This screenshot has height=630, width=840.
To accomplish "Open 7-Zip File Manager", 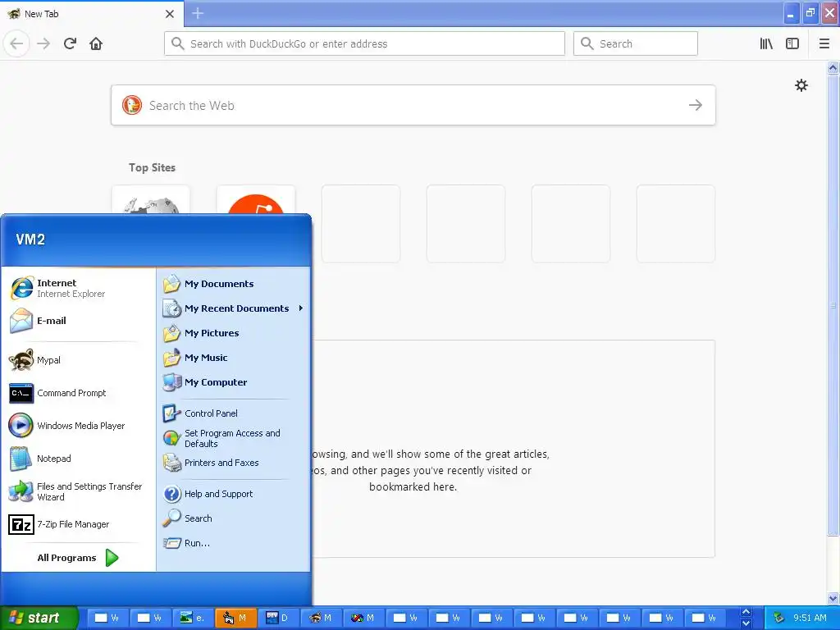I will coord(78,524).
